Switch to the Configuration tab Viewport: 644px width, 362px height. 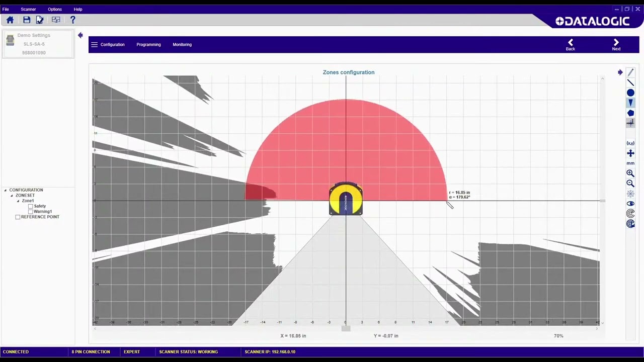click(x=112, y=44)
